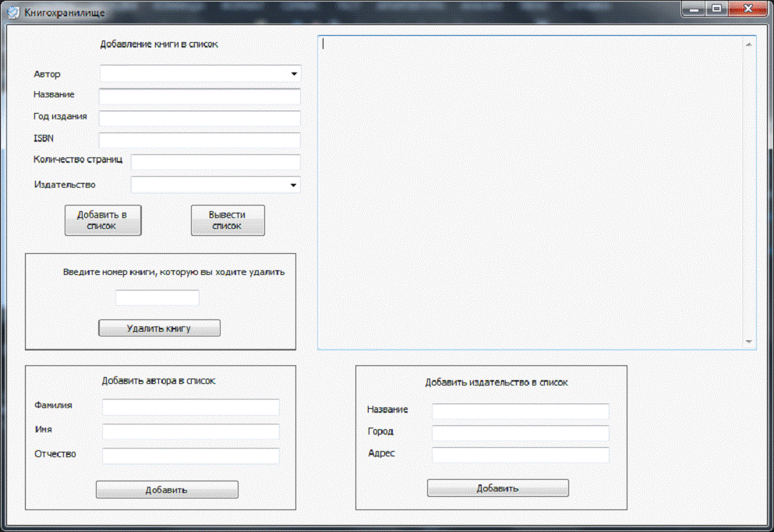Click the Добавить в список button
The height and width of the screenshot is (532, 774).
[103, 220]
